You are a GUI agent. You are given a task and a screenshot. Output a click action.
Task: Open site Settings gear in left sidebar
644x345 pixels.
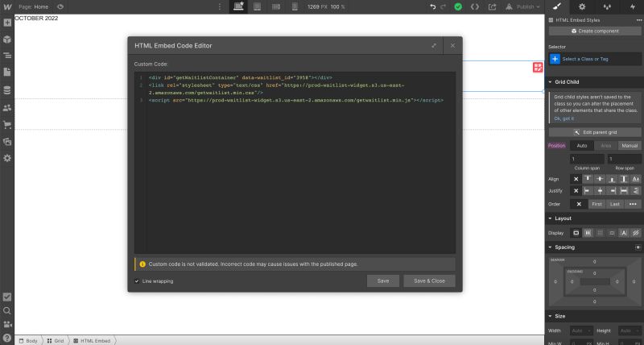7,158
